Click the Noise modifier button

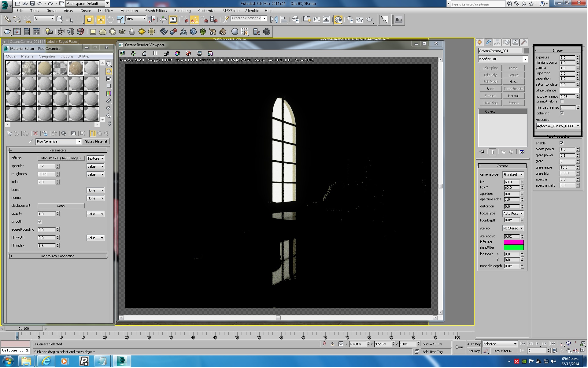(x=513, y=82)
